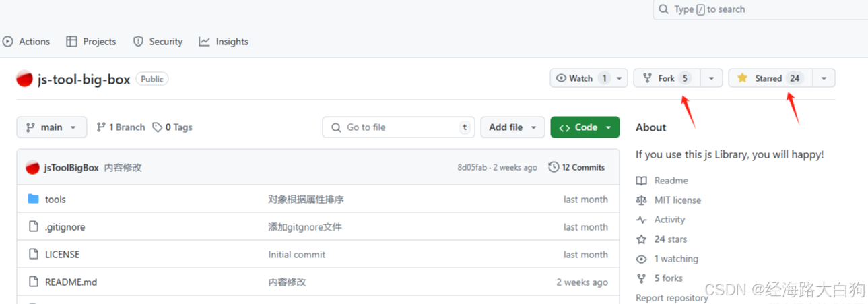
Task: Open the MIT license link
Action: coord(677,200)
